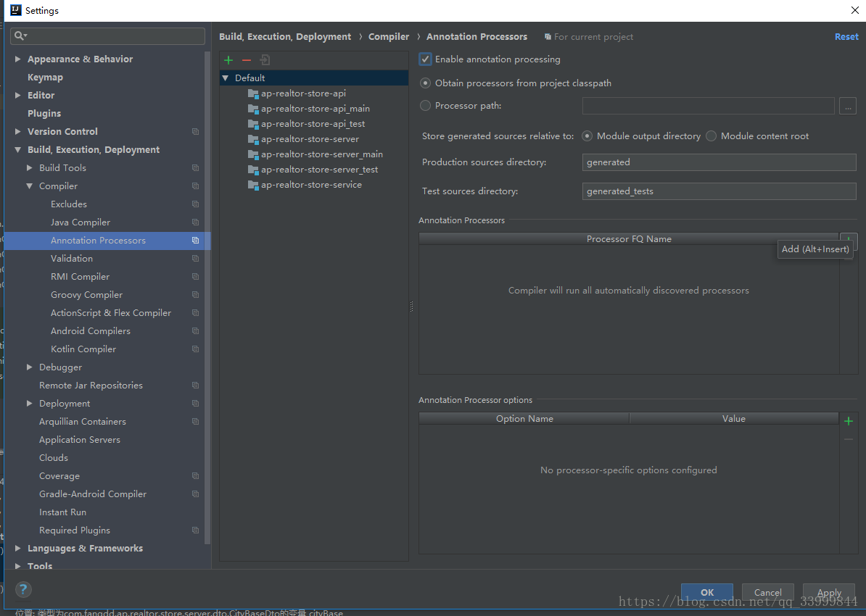Open Instant Run settings entry

62,512
